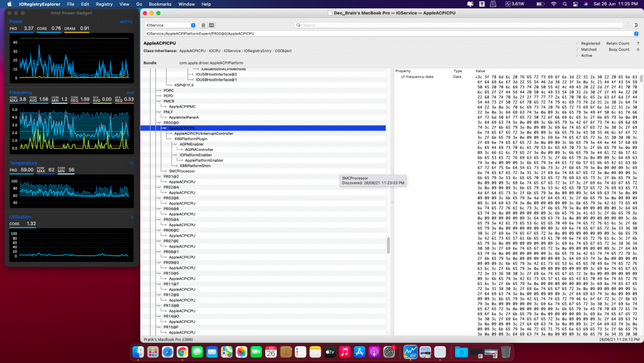Select AGPMController in the tree

coord(199,150)
